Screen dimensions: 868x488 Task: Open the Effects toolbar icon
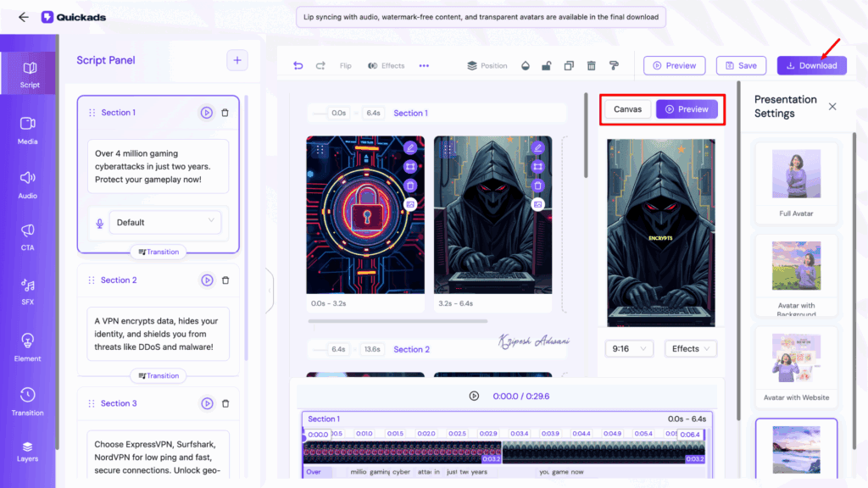pyautogui.click(x=387, y=65)
